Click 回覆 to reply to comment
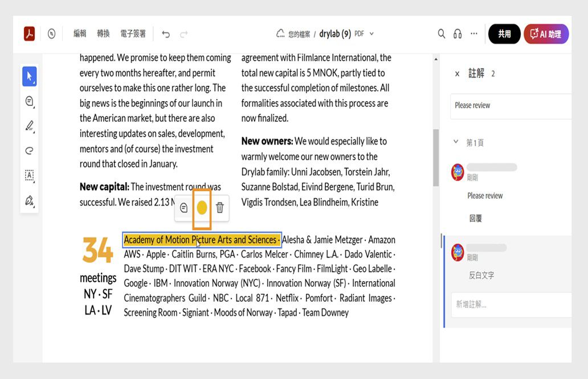The image size is (588, 379). [476, 219]
